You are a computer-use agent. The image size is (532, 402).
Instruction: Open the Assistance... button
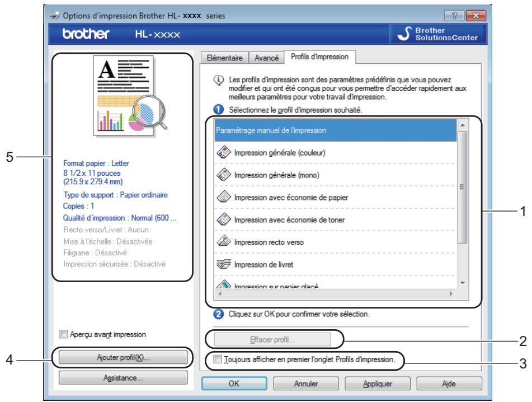click(123, 377)
